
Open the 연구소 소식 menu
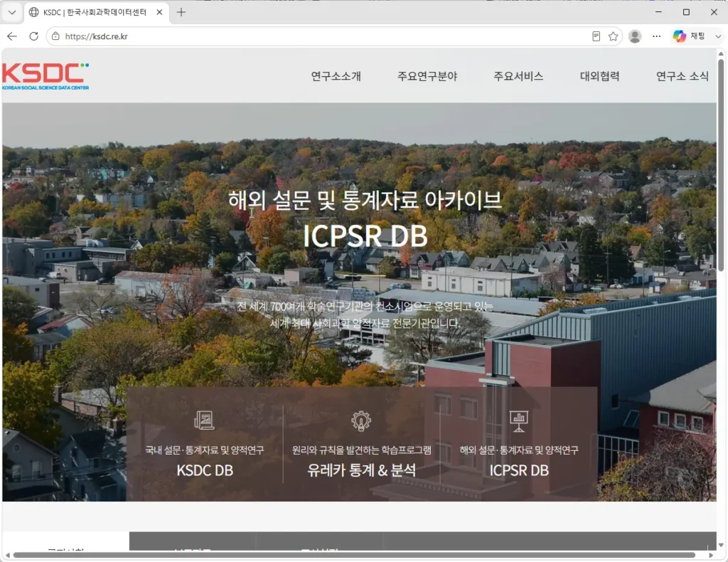[x=682, y=76]
